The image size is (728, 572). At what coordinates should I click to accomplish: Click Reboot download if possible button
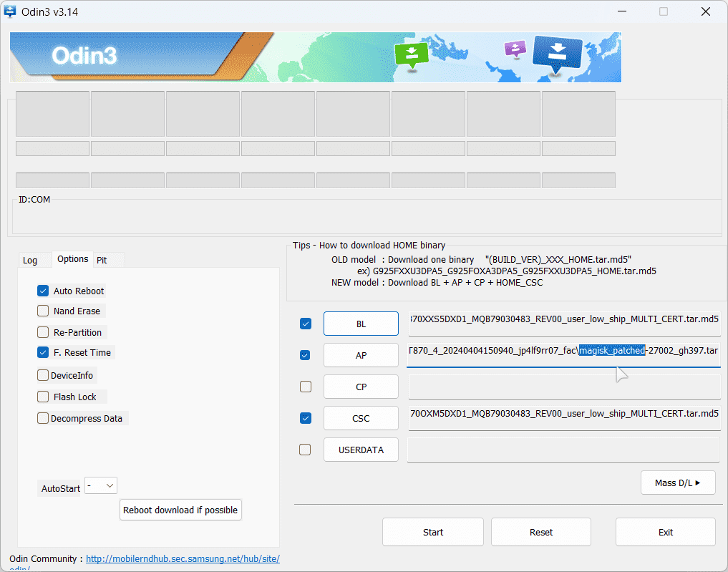pyautogui.click(x=180, y=510)
